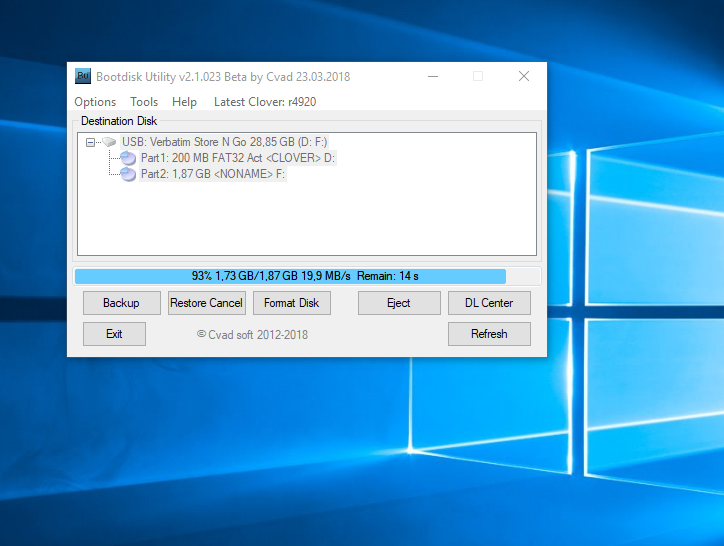This screenshot has height=546, width=724.
Task: Refresh the destination disk list
Action: coord(488,334)
